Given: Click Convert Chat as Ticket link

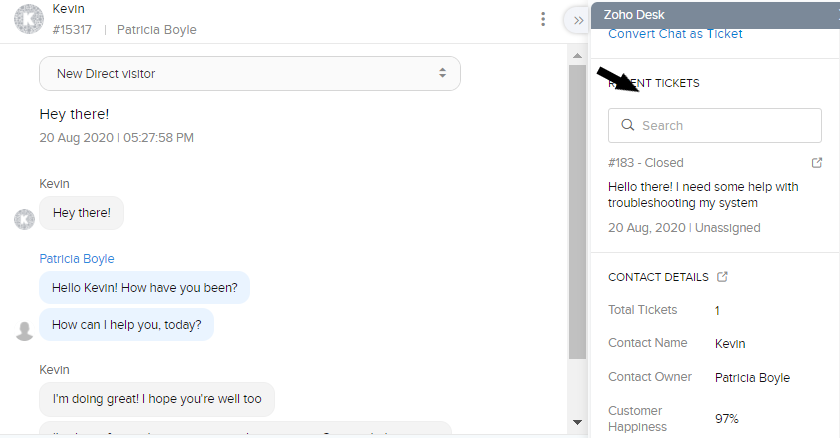Looking at the screenshot, I should (x=675, y=34).
